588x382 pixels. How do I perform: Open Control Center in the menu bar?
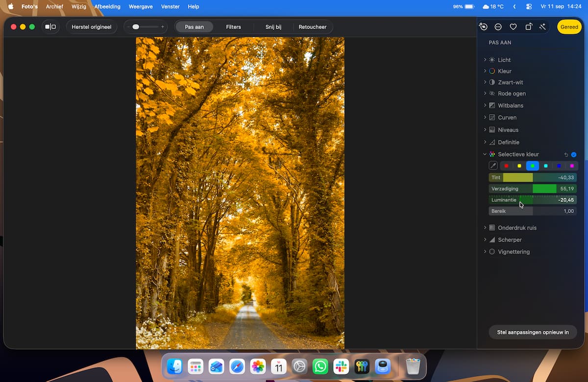[x=529, y=7]
